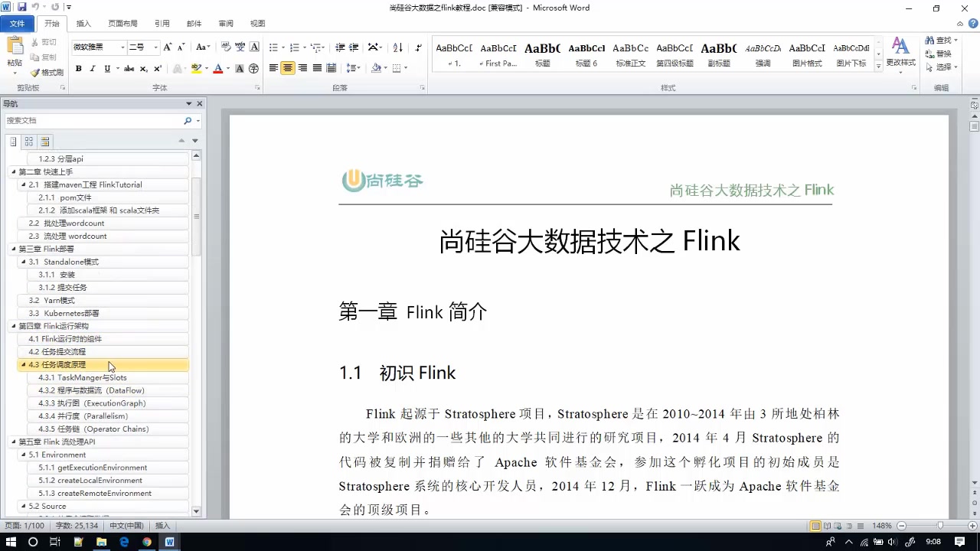The width and height of the screenshot is (980, 551).
Task: Click the superscript X² icon
Action: [x=158, y=69]
